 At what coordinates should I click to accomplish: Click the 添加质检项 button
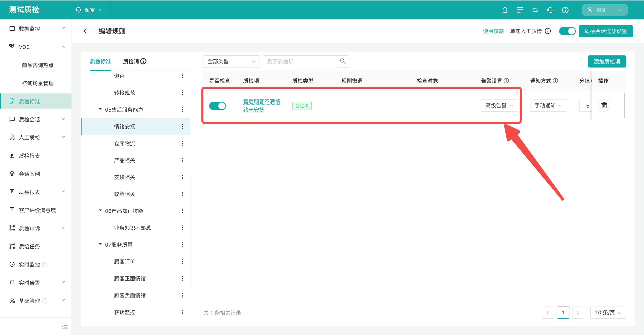(x=607, y=61)
